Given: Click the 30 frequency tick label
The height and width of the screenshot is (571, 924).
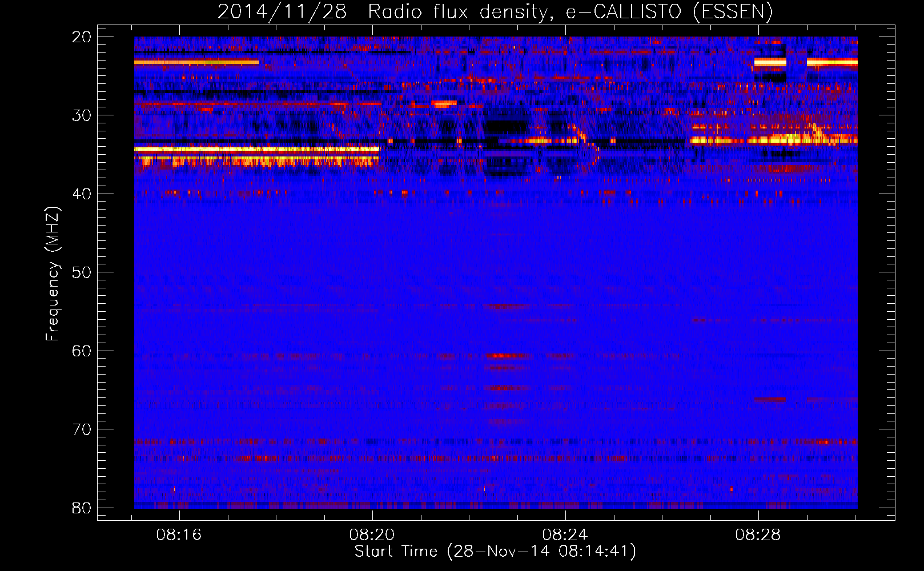Looking at the screenshot, I should [x=82, y=115].
